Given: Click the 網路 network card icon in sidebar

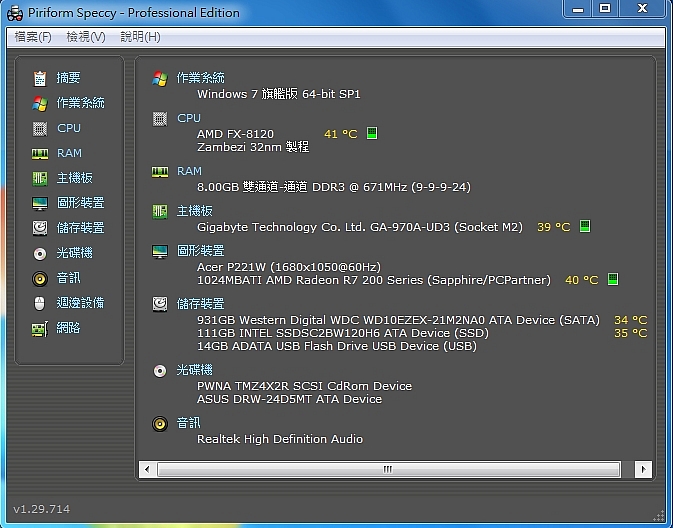Looking at the screenshot, I should tap(40, 328).
